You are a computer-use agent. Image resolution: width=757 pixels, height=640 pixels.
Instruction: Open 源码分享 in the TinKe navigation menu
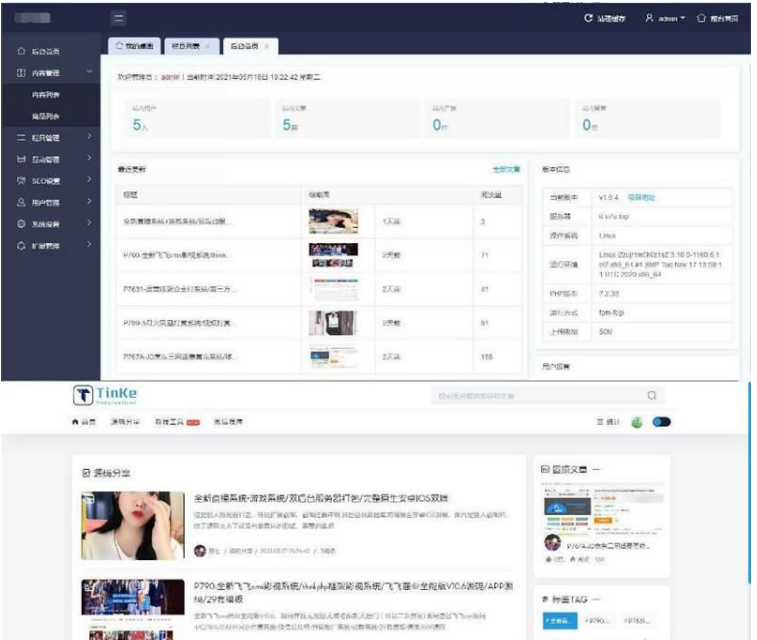125,422
